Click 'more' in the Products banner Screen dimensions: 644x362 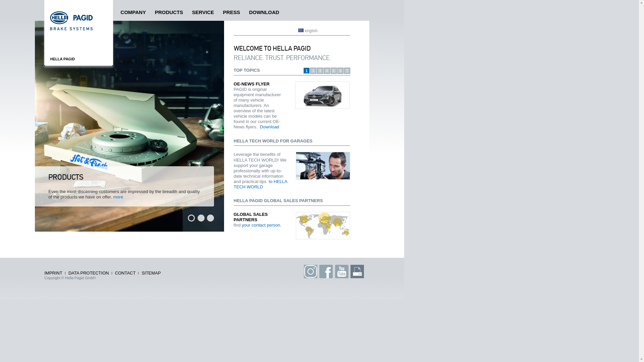[x=118, y=197]
